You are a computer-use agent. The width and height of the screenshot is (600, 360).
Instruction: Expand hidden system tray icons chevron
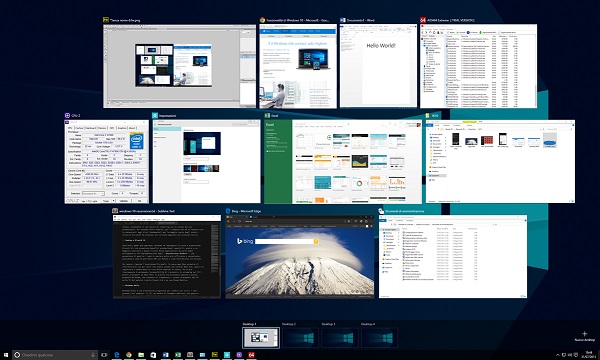[x=558, y=355]
